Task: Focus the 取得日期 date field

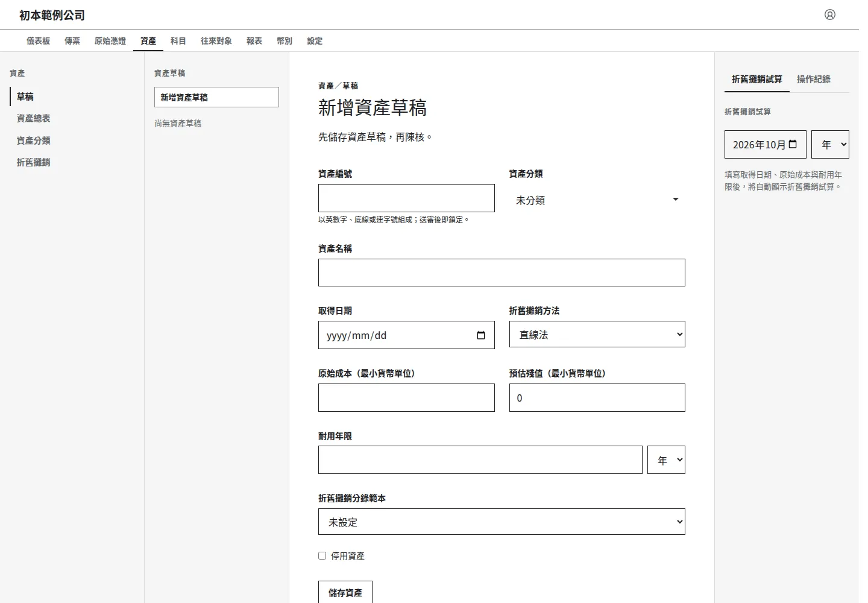Action: [x=406, y=335]
